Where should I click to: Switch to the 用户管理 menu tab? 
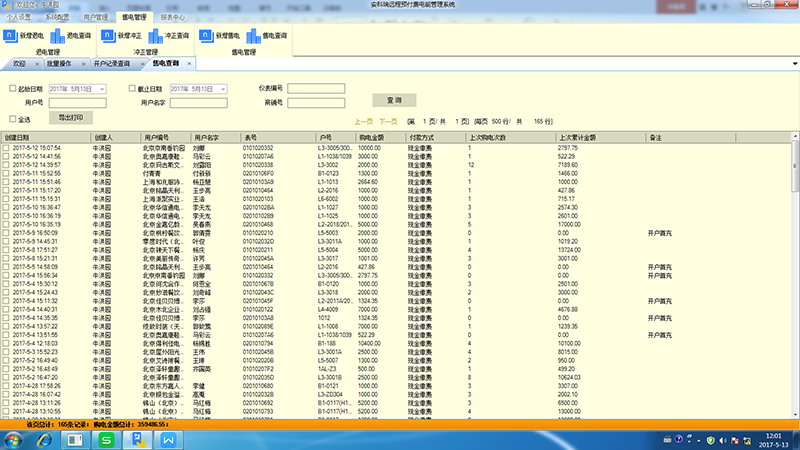coord(94,18)
